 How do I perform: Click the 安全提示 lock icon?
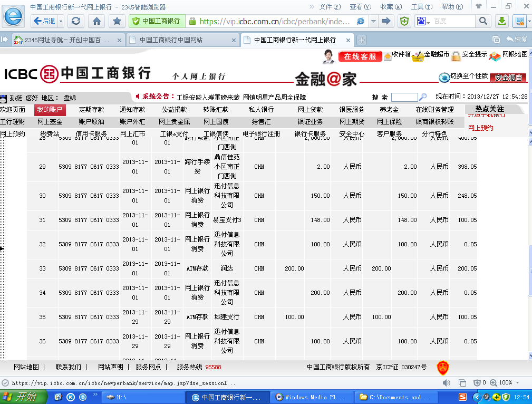click(456, 55)
